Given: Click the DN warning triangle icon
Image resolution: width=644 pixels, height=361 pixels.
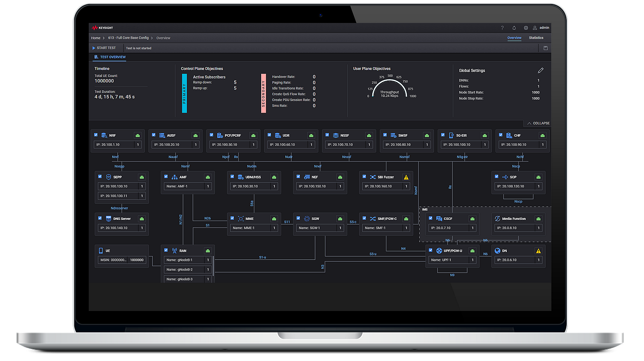Looking at the screenshot, I should point(538,251).
